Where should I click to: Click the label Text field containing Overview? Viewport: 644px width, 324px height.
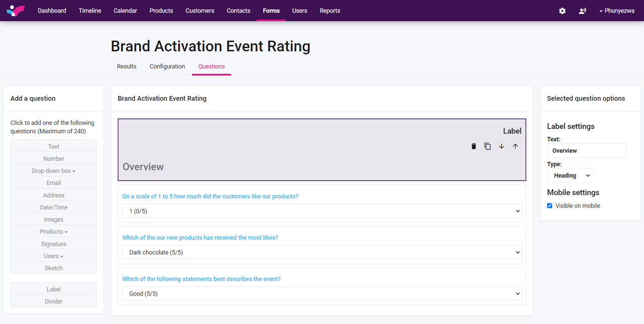point(586,150)
